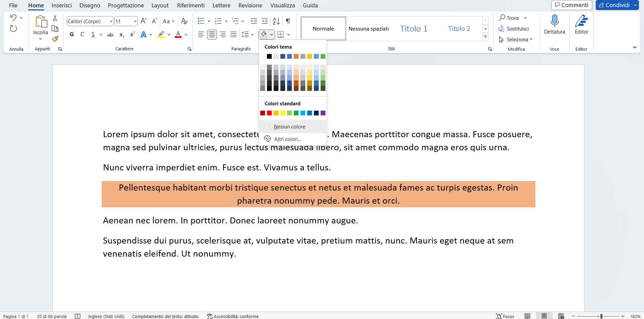This screenshot has width=644, height=319.
Task: Apply strikethrough formatting
Action: click(x=110, y=35)
